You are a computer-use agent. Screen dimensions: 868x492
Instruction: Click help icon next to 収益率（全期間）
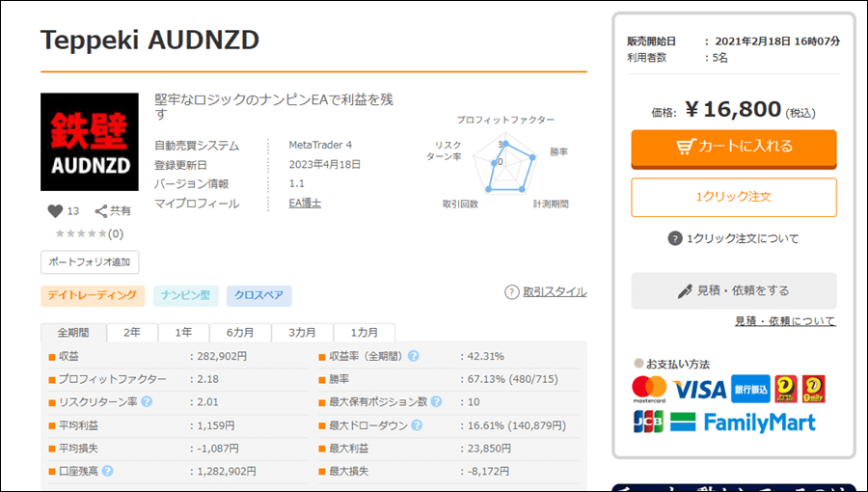(x=414, y=356)
